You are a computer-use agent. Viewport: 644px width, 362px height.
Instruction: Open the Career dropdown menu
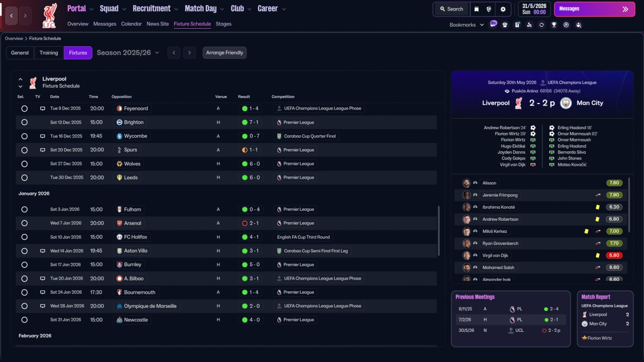tap(272, 9)
